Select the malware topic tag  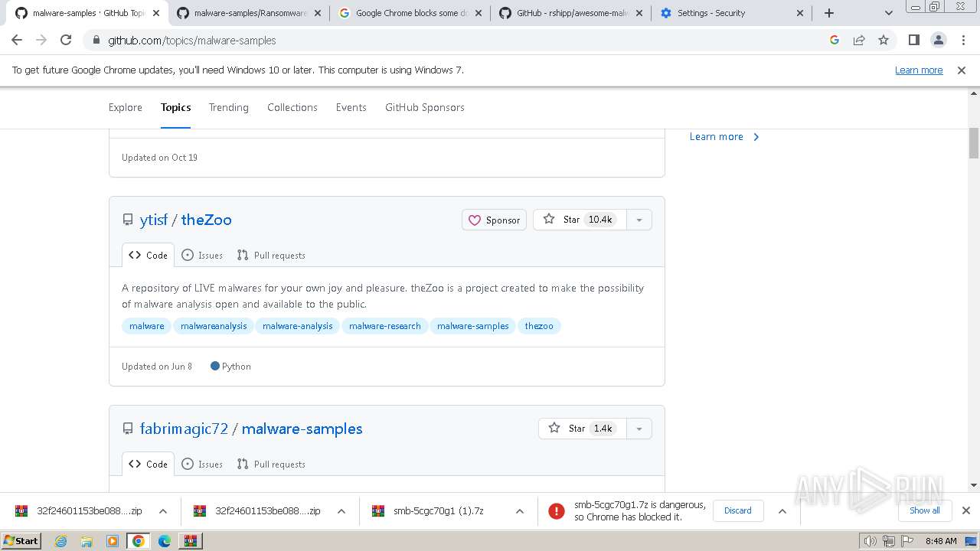147,326
